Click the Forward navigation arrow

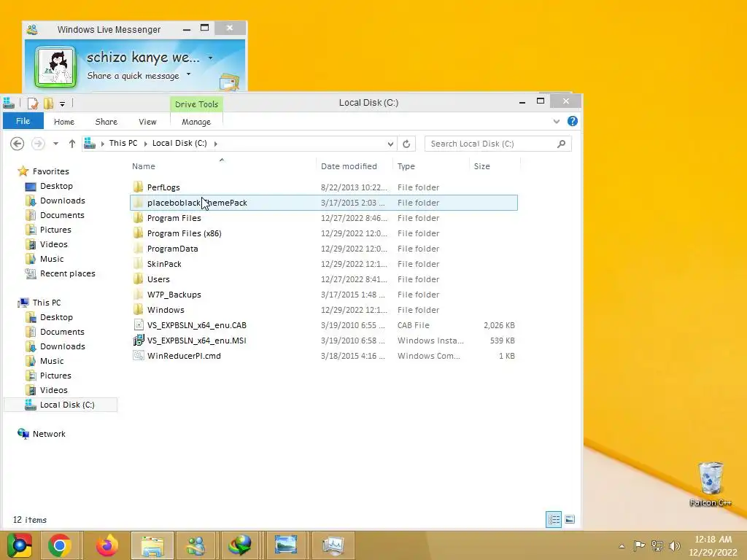(x=38, y=144)
